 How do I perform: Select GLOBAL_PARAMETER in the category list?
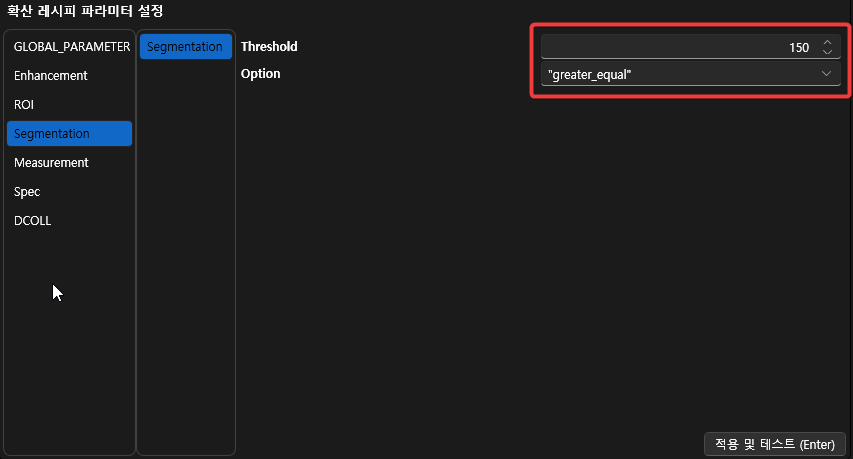(70, 47)
